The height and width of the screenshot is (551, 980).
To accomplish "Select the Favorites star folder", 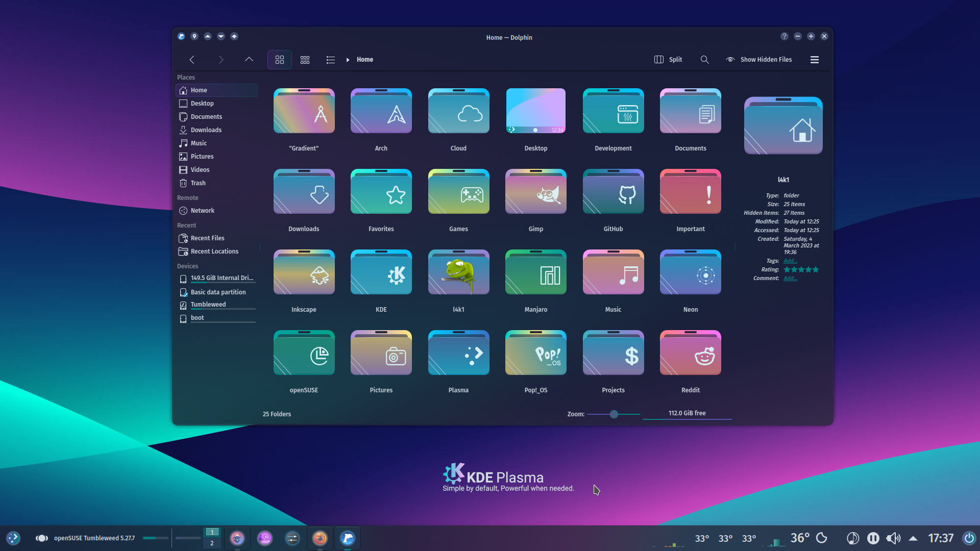I will click(381, 191).
